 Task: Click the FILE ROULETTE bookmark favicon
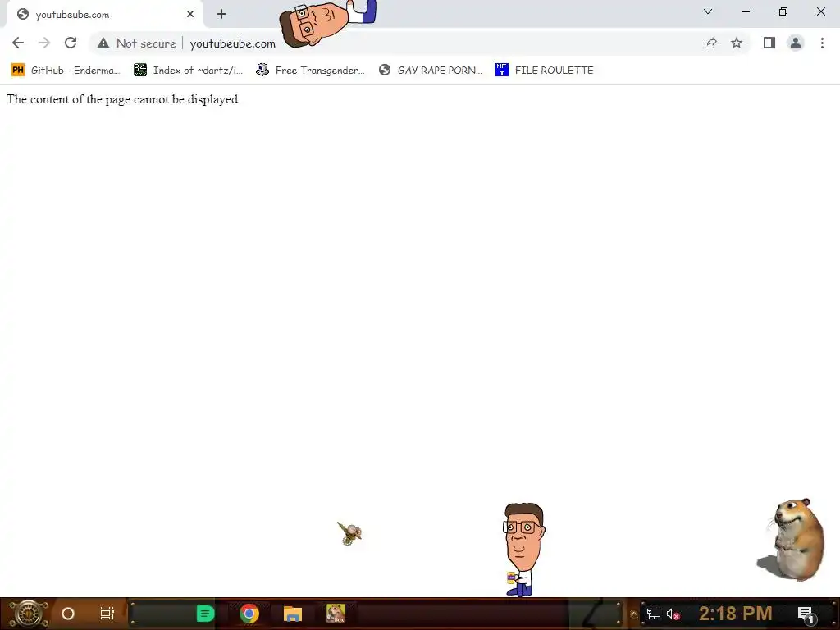501,70
